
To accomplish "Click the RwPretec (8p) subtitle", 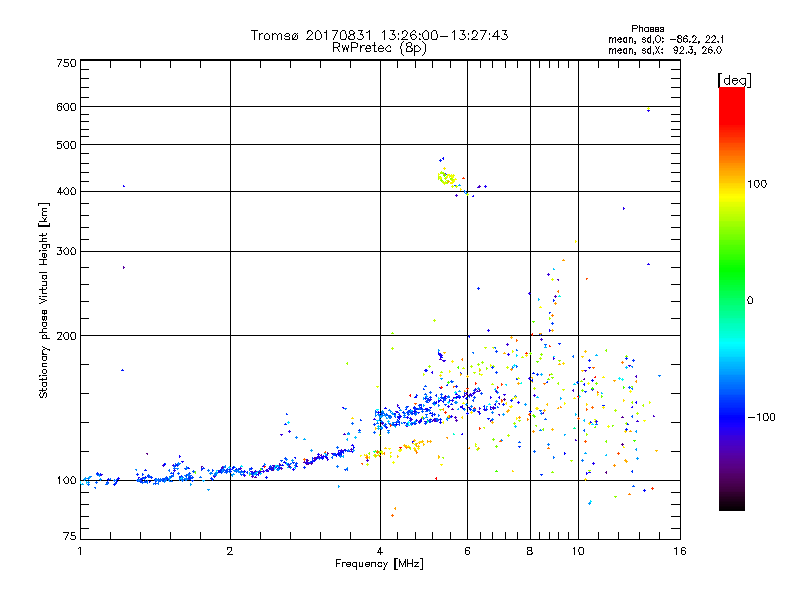I will [379, 47].
